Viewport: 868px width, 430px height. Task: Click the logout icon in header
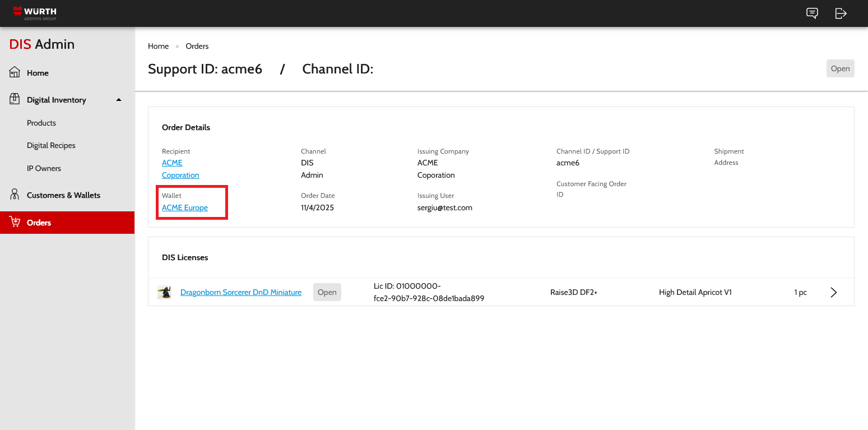click(x=841, y=13)
